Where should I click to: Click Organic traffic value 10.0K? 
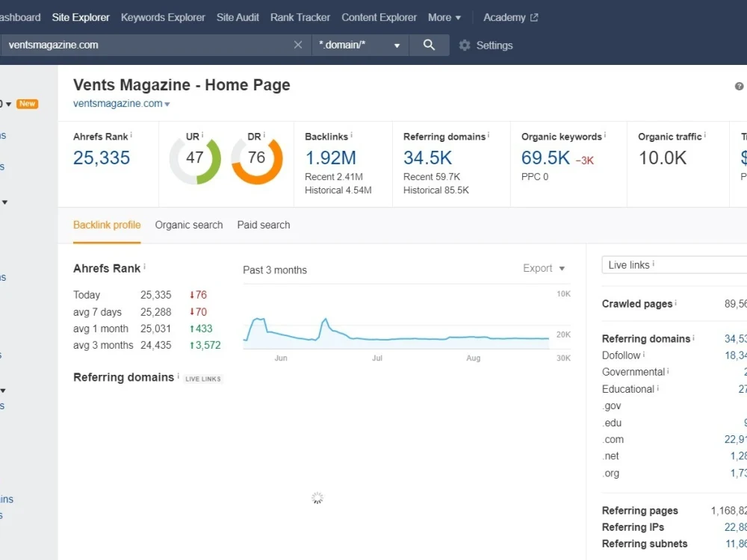tap(662, 158)
